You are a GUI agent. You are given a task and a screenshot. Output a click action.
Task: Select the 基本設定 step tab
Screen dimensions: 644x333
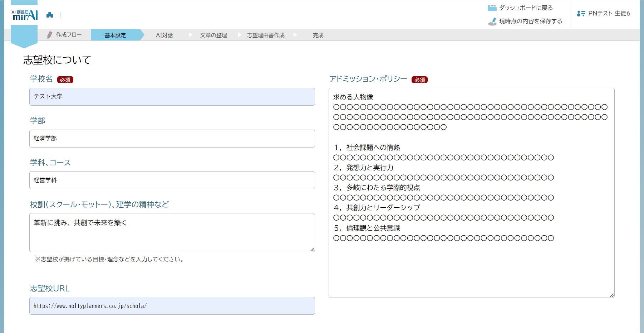point(115,35)
